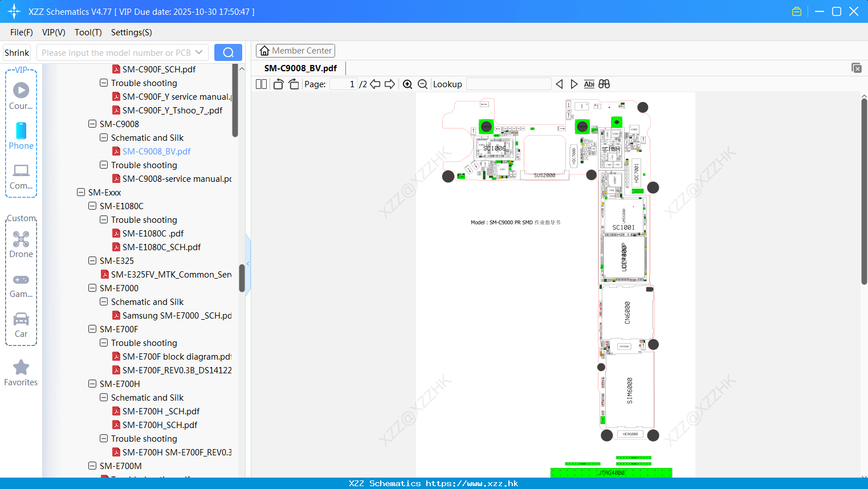Open SM-E700H_SCH.pdf file
Screen dimensions: 868x489
pos(154,425)
